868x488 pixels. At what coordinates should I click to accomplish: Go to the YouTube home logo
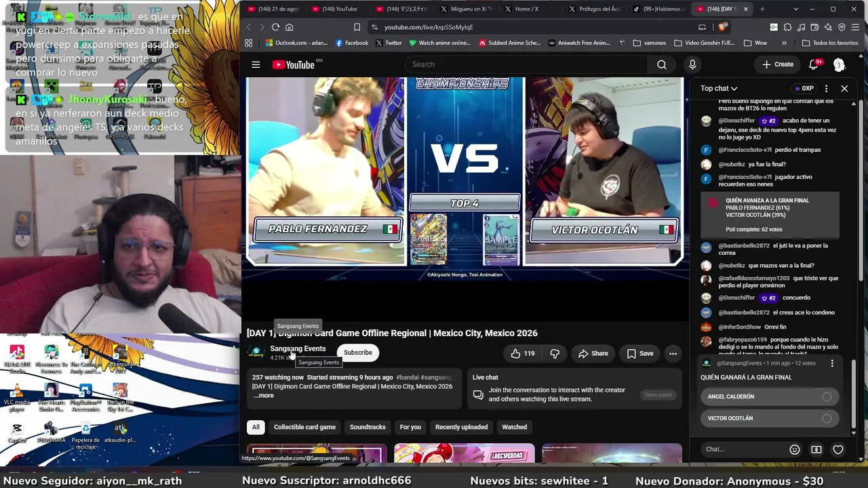click(294, 64)
